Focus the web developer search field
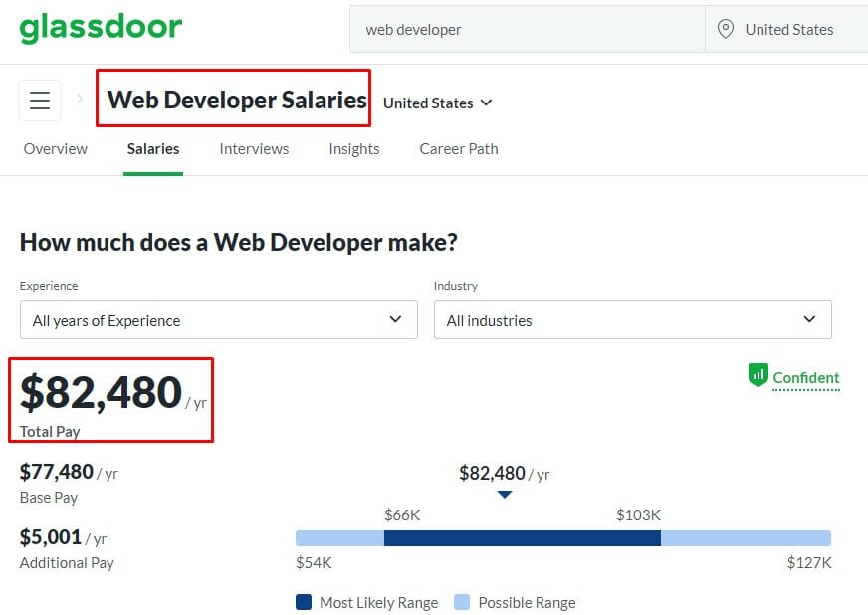This screenshot has width=868, height=615. [528, 29]
